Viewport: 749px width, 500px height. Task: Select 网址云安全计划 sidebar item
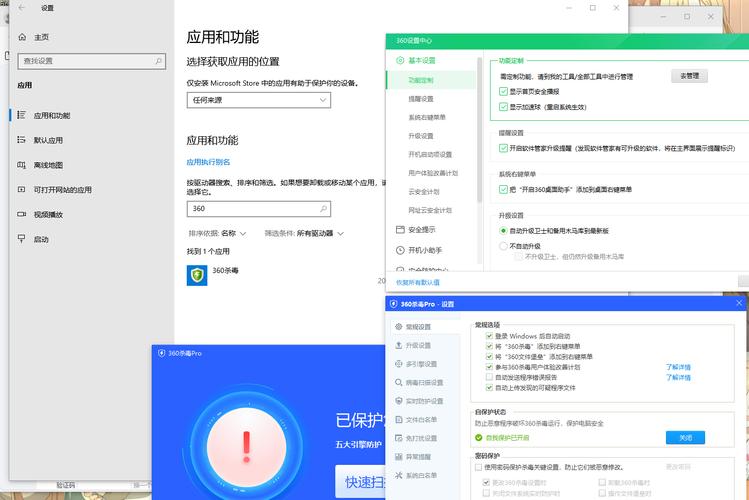pos(430,210)
